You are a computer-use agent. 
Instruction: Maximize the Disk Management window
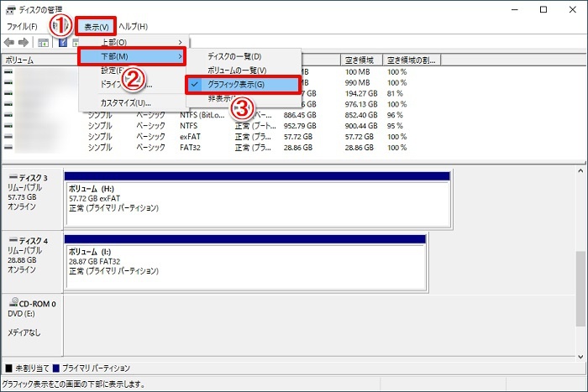(543, 9)
